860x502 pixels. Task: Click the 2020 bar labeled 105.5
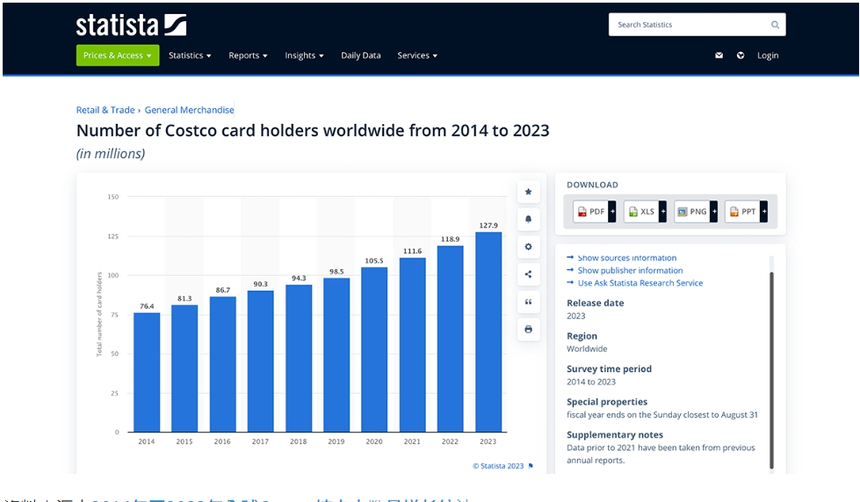pyautogui.click(x=374, y=349)
